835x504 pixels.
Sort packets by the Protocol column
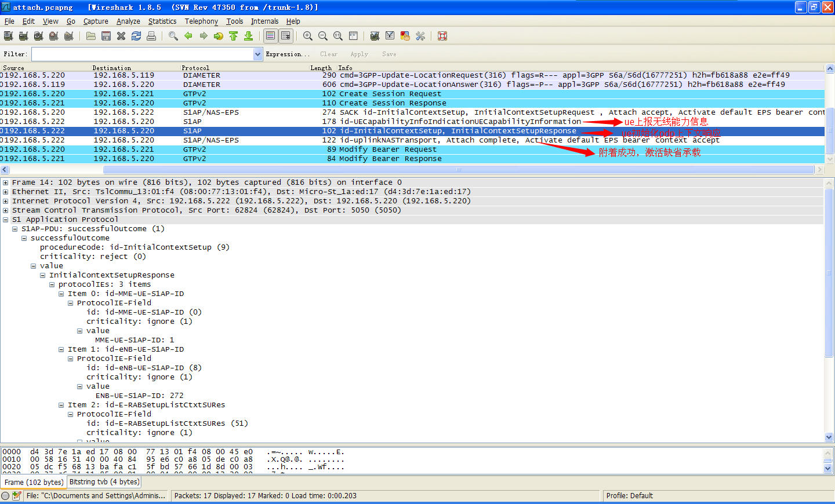click(x=244, y=68)
